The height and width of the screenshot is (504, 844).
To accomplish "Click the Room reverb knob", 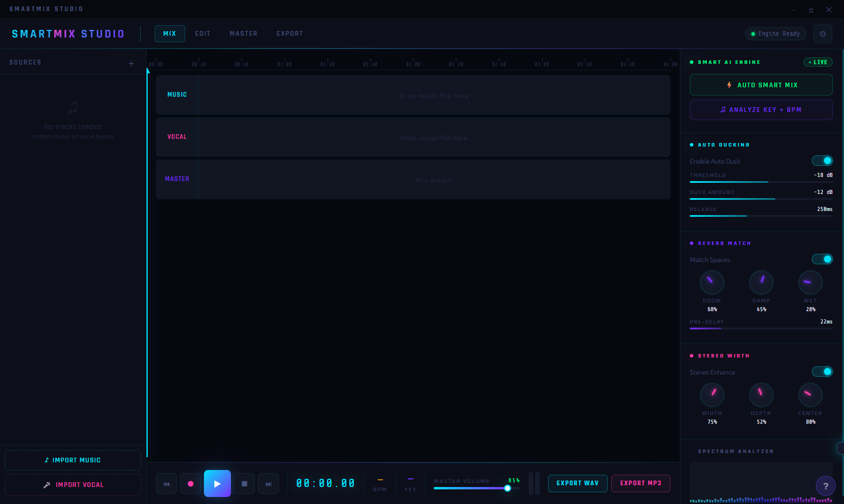I will [712, 282].
